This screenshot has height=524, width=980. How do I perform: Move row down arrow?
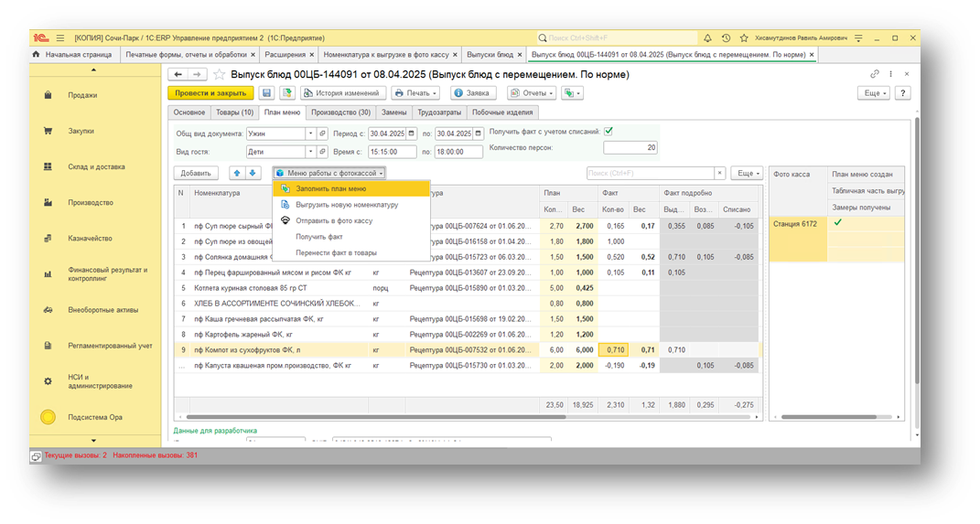pos(253,173)
